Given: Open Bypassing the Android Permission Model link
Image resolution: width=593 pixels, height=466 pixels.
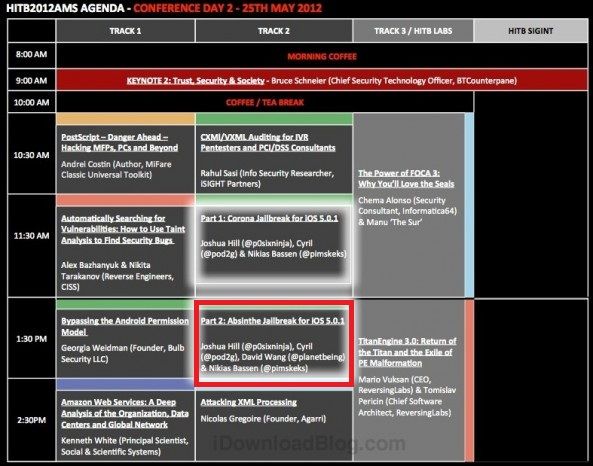Looking at the screenshot, I should pos(125,326).
